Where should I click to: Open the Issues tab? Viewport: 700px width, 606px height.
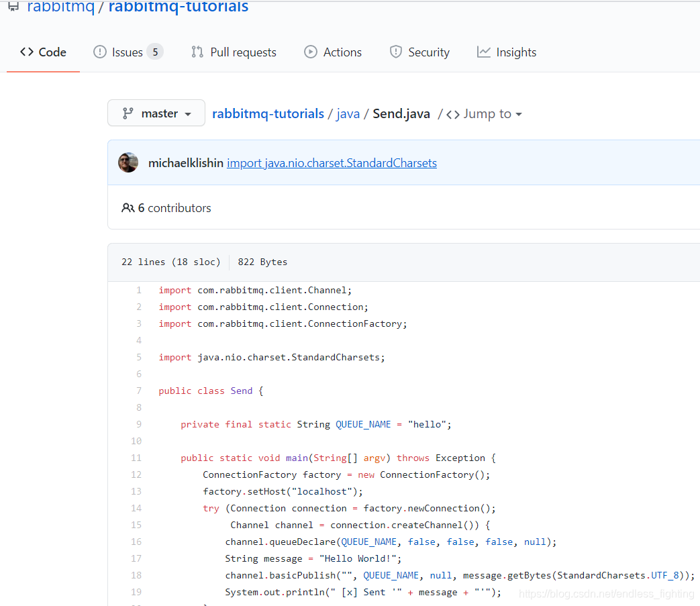(128, 52)
